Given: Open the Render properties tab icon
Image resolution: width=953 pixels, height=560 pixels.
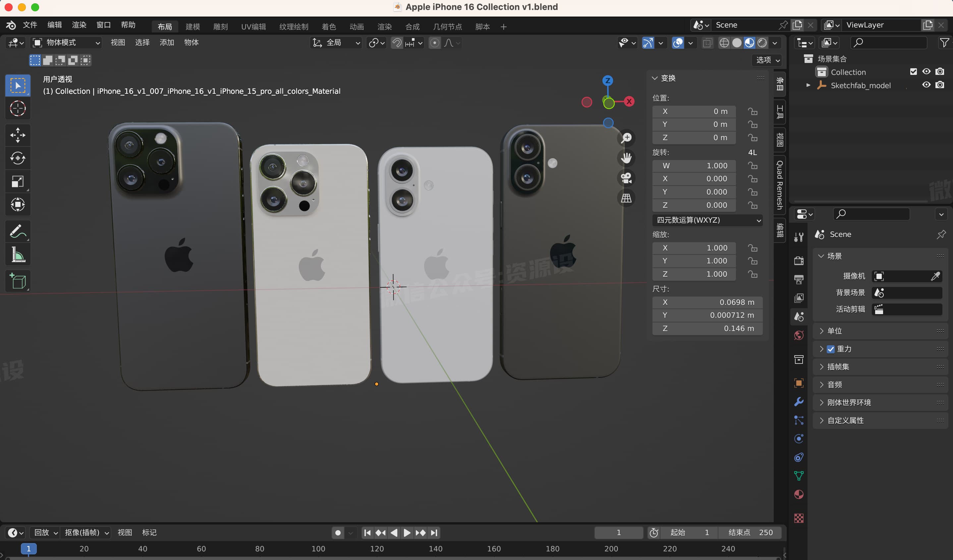Looking at the screenshot, I should pyautogui.click(x=799, y=260).
